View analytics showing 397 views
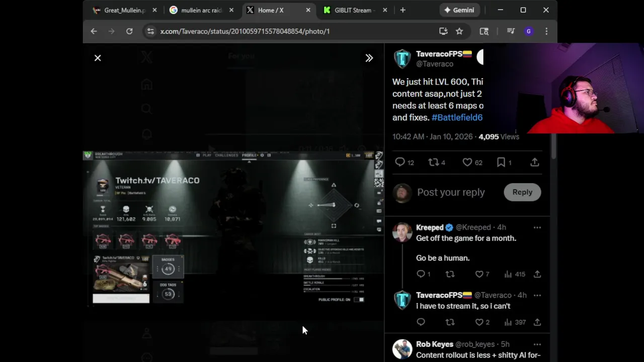Viewport: 644px width, 362px height. click(514, 322)
